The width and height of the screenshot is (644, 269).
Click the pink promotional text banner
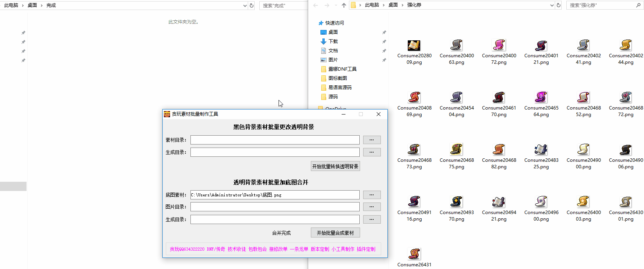point(273,249)
